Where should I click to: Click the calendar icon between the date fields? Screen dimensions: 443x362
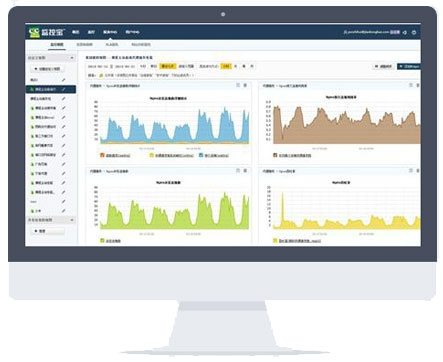111,66
